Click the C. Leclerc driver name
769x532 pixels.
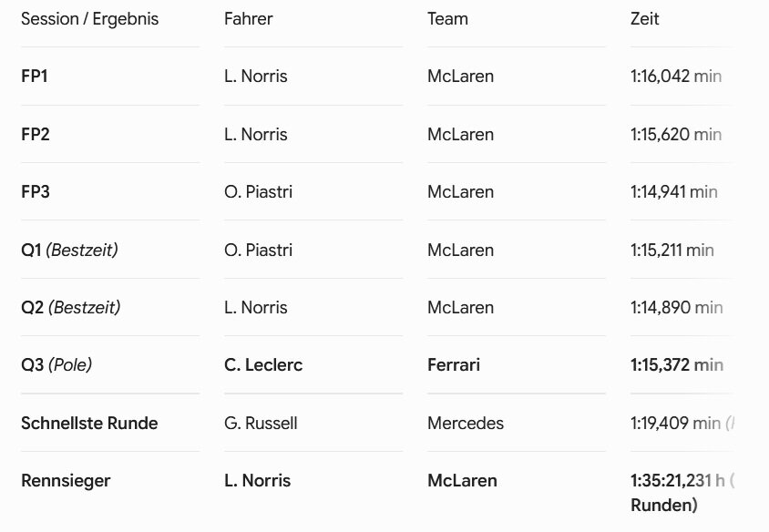263,364
